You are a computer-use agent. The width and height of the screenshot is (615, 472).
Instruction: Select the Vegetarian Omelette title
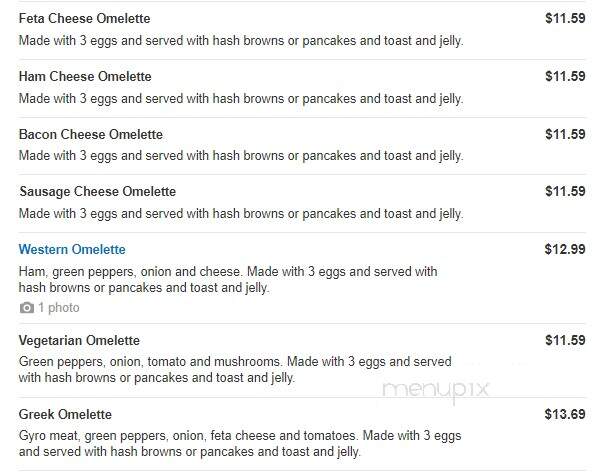coord(79,341)
